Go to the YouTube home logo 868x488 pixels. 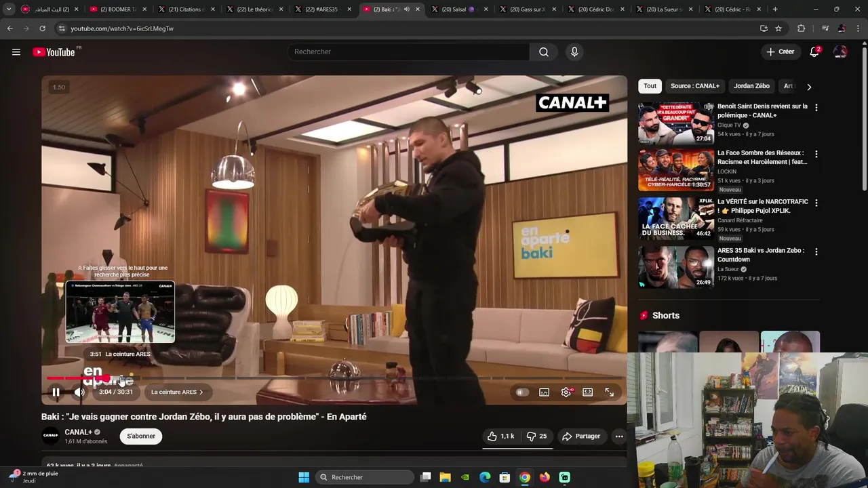pyautogui.click(x=54, y=52)
